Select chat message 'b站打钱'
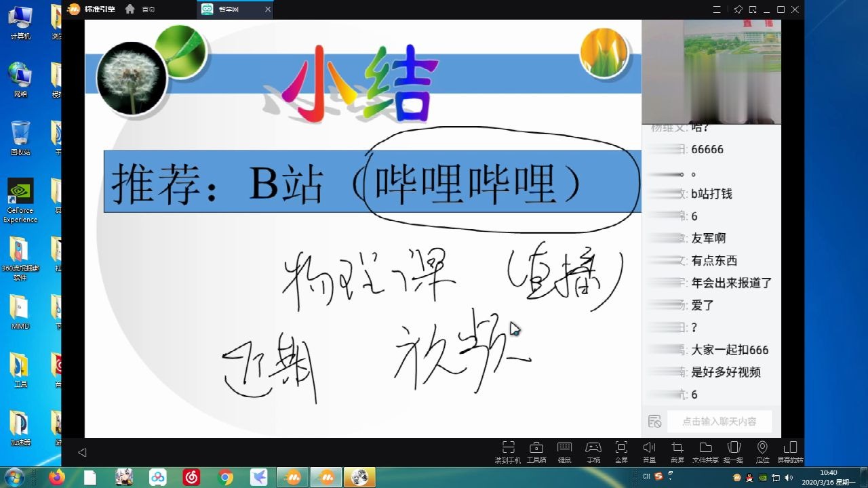868x488 pixels. [711, 194]
